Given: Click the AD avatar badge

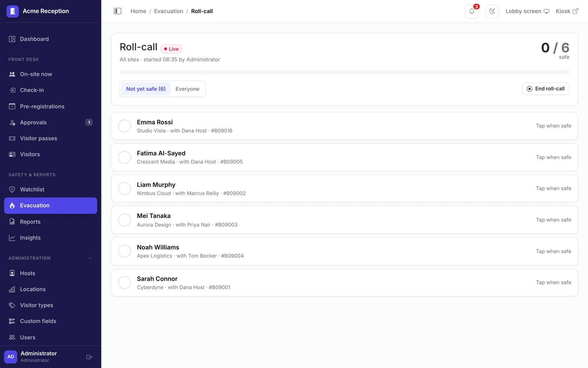Looking at the screenshot, I should coord(11,357).
